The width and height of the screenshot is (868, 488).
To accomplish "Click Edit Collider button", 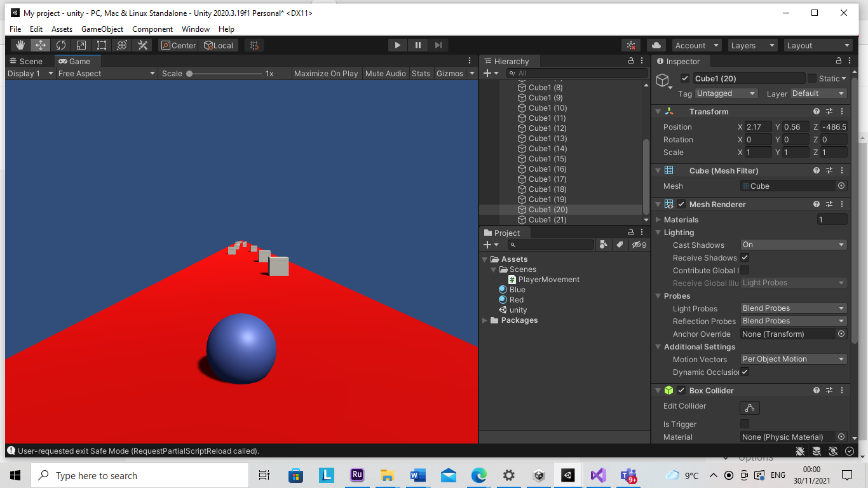I will 750,408.
